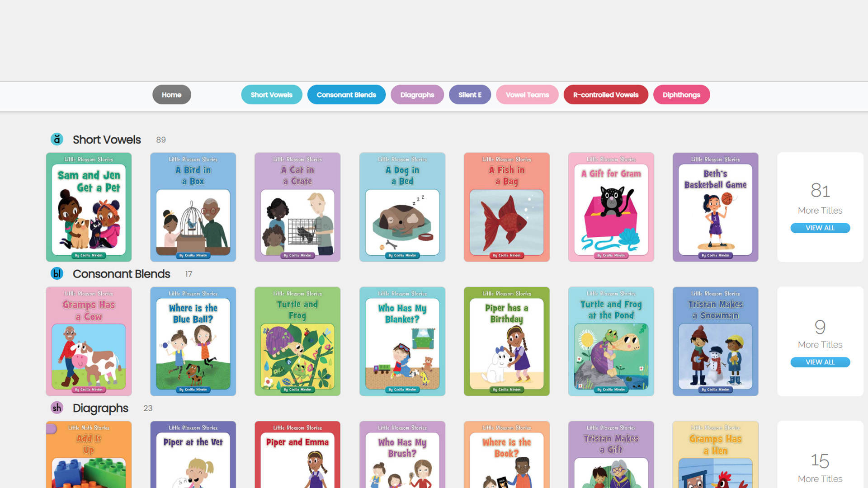The width and height of the screenshot is (868, 488).
Task: Select the Diphthongs category pill
Action: [x=681, y=95]
